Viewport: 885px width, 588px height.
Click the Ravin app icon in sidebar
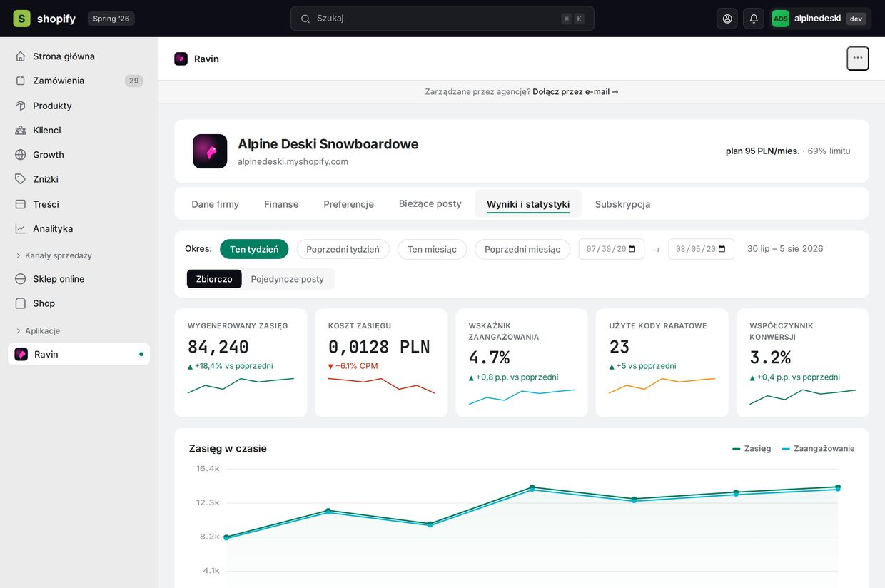21,354
